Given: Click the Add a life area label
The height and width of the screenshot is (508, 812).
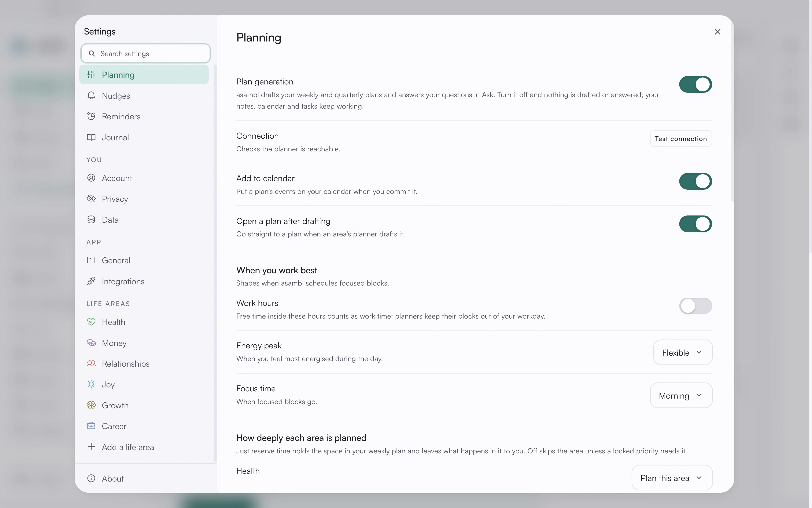Looking at the screenshot, I should pos(128,447).
